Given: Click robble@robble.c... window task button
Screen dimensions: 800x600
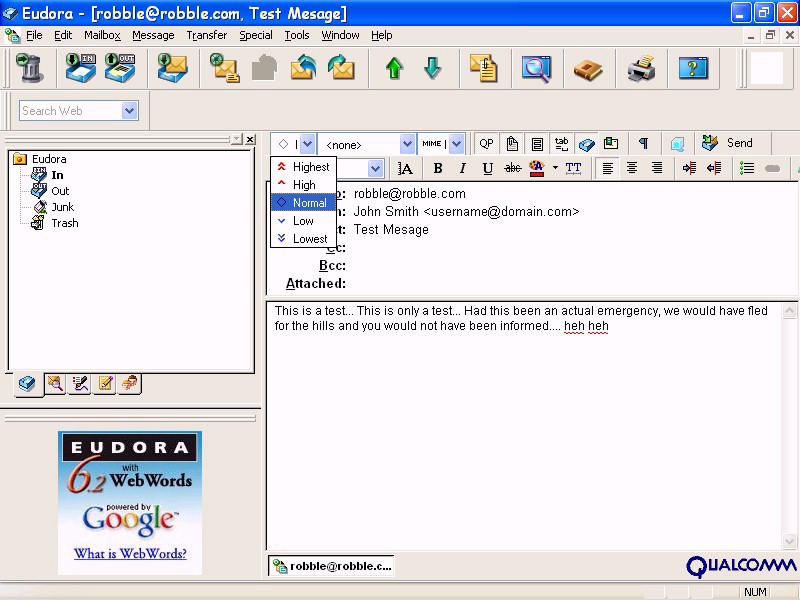Looking at the screenshot, I should [x=332, y=566].
